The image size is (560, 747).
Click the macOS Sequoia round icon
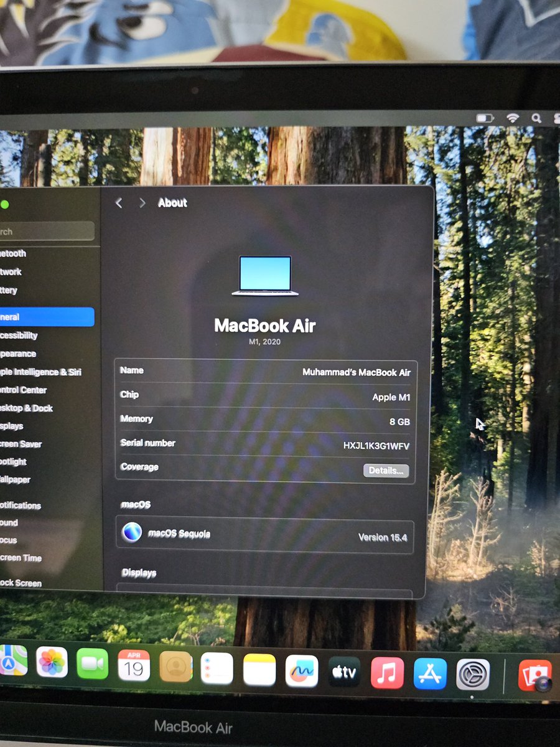(131, 532)
